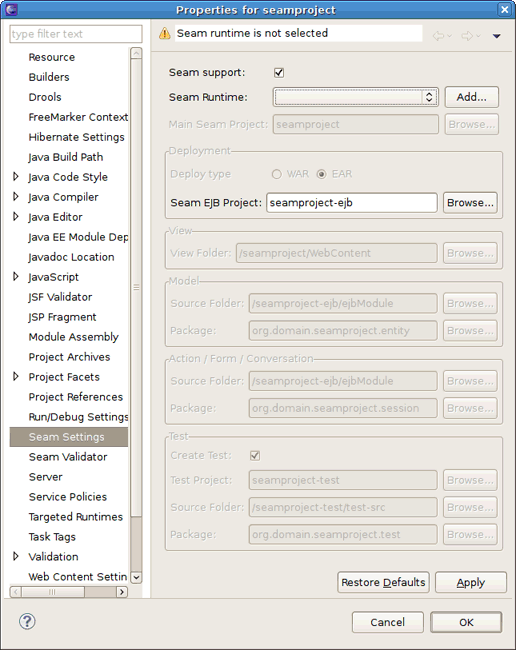Select Project References tree item
Viewport: 516px width, 650px height.
(x=75, y=397)
